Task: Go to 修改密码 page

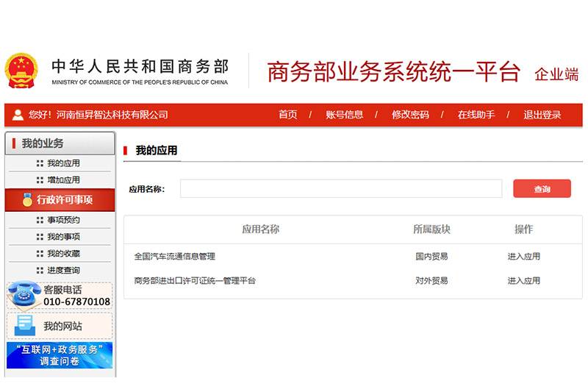Action: [x=409, y=115]
